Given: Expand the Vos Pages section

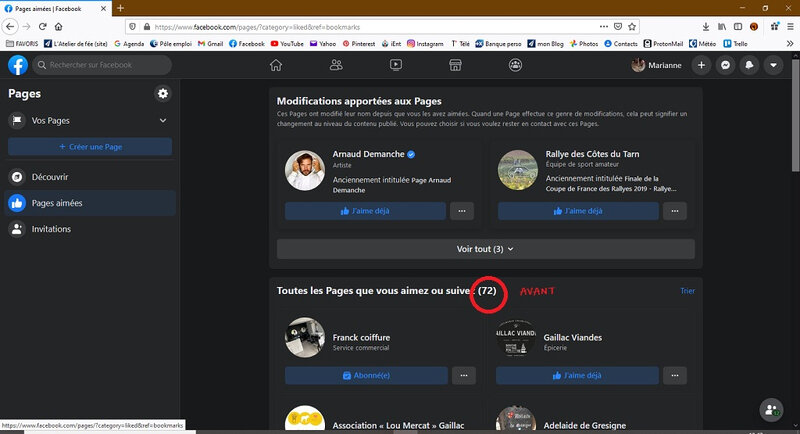Looking at the screenshot, I should 90,120.
